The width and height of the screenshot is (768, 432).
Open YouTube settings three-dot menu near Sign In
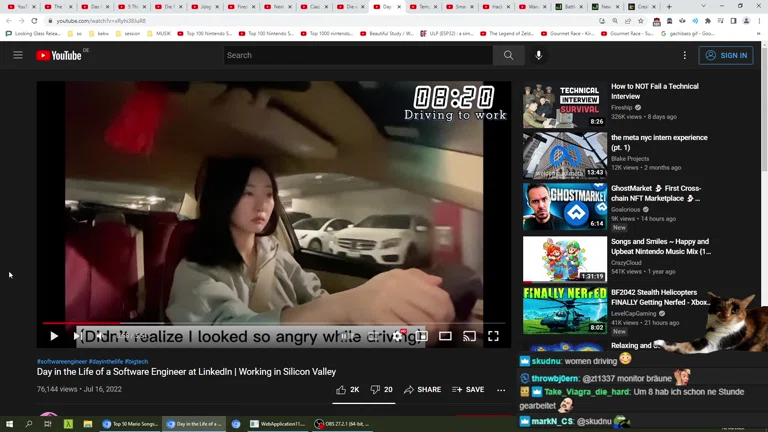685,56
